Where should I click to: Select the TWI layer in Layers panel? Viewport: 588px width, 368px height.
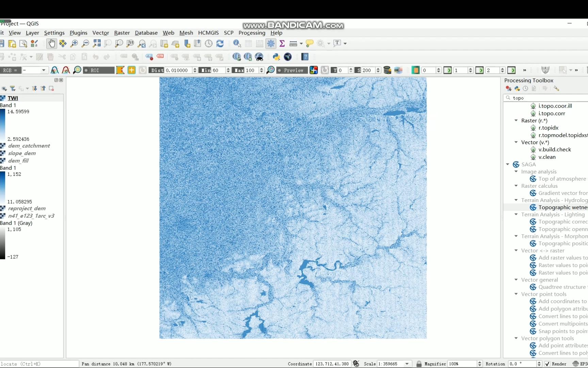pyautogui.click(x=13, y=98)
